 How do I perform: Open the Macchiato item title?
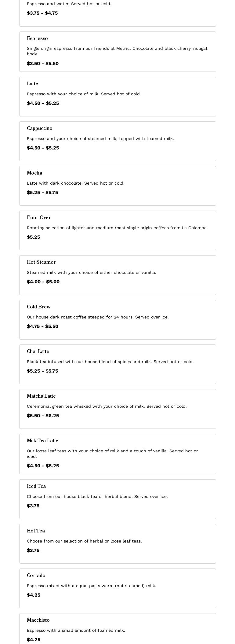click(x=38, y=620)
